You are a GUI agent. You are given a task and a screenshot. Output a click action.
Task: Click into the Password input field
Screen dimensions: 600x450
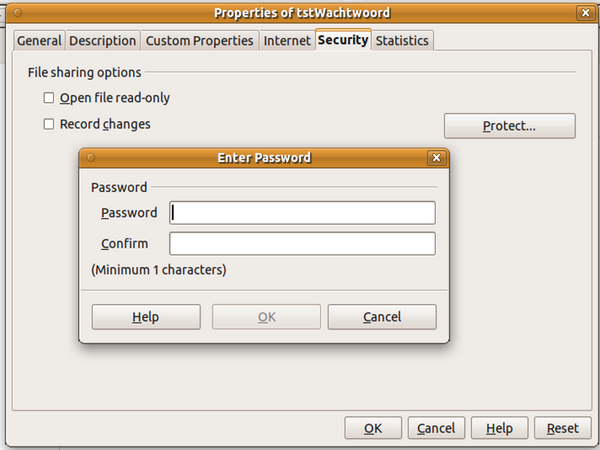(x=302, y=213)
